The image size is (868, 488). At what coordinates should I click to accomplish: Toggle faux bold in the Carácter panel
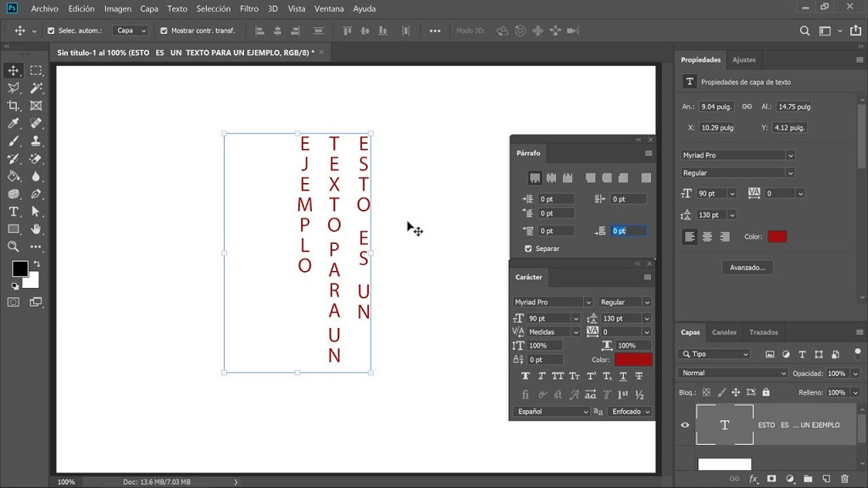pos(525,375)
